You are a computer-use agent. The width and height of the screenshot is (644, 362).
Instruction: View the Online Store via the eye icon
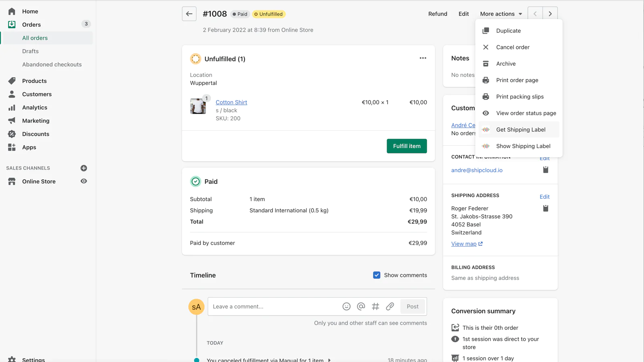[x=84, y=181]
